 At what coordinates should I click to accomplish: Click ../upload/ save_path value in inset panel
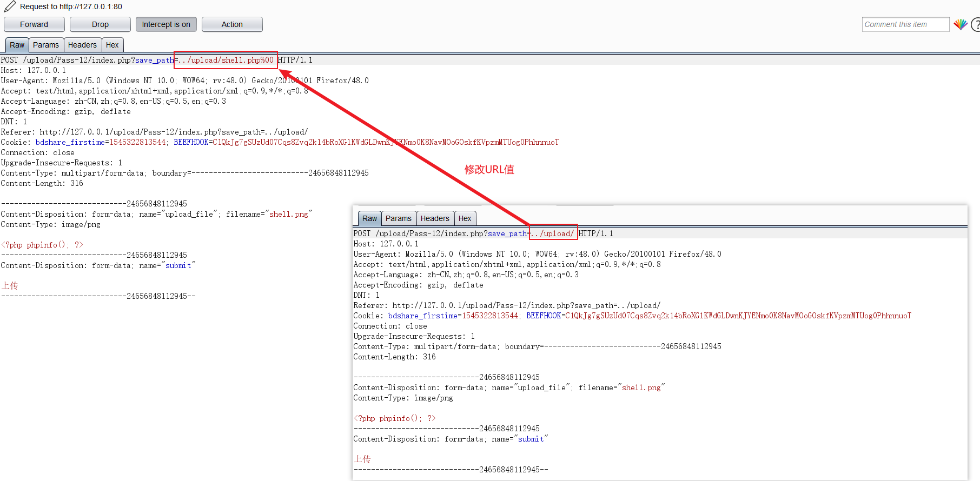click(x=553, y=233)
